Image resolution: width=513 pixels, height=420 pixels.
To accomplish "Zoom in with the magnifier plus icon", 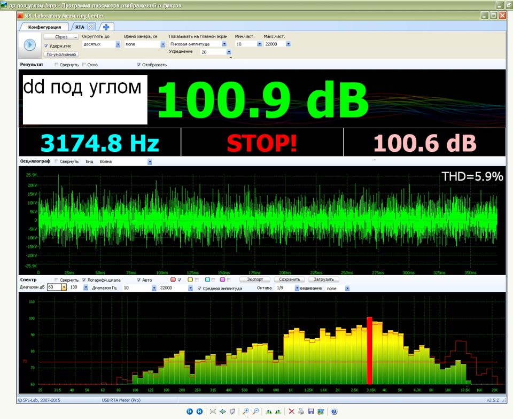I will pos(246,411).
